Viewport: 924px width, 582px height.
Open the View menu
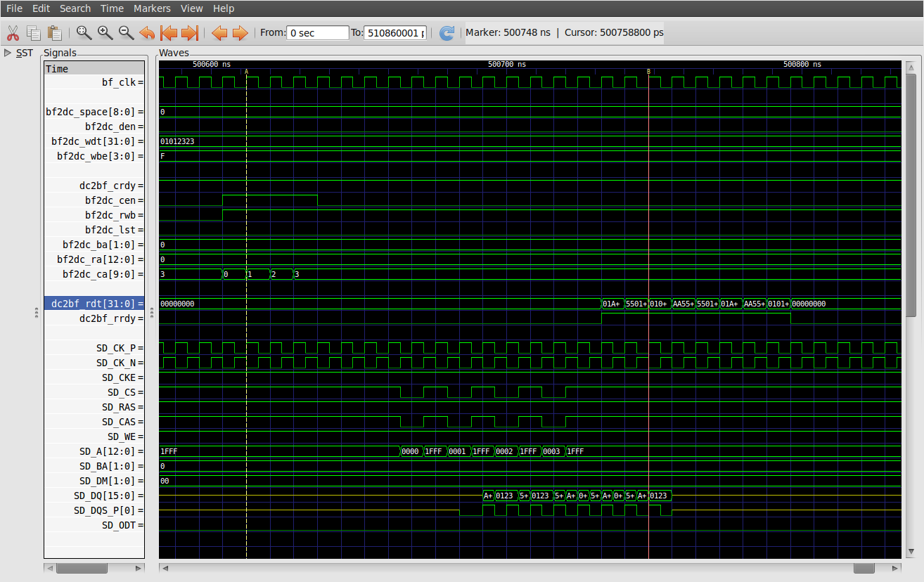191,8
